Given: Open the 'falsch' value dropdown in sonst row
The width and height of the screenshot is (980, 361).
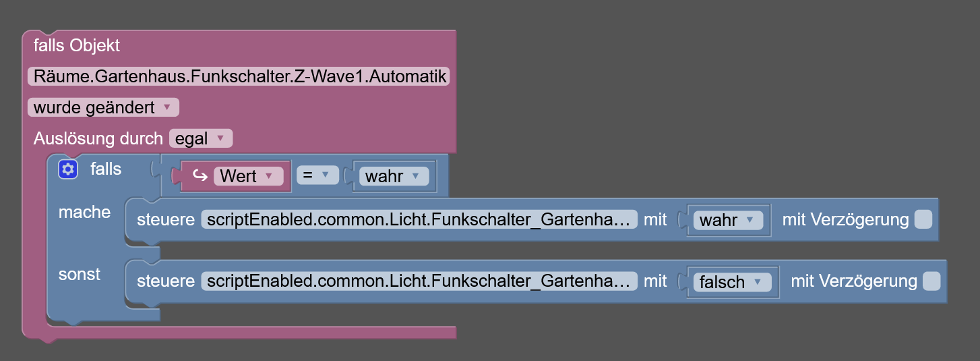Looking at the screenshot, I should tap(732, 281).
